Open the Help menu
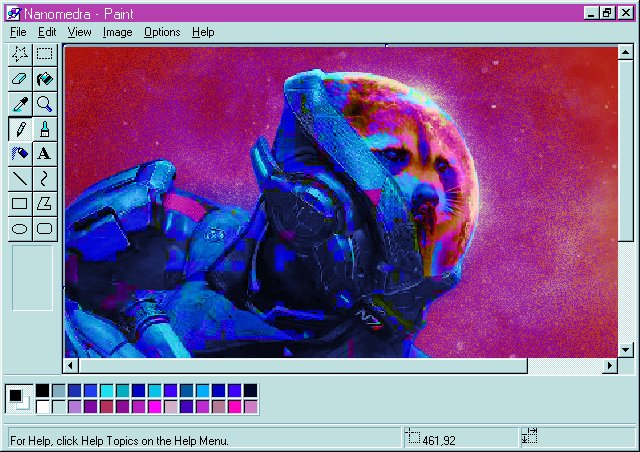The image size is (640, 452). [x=203, y=32]
